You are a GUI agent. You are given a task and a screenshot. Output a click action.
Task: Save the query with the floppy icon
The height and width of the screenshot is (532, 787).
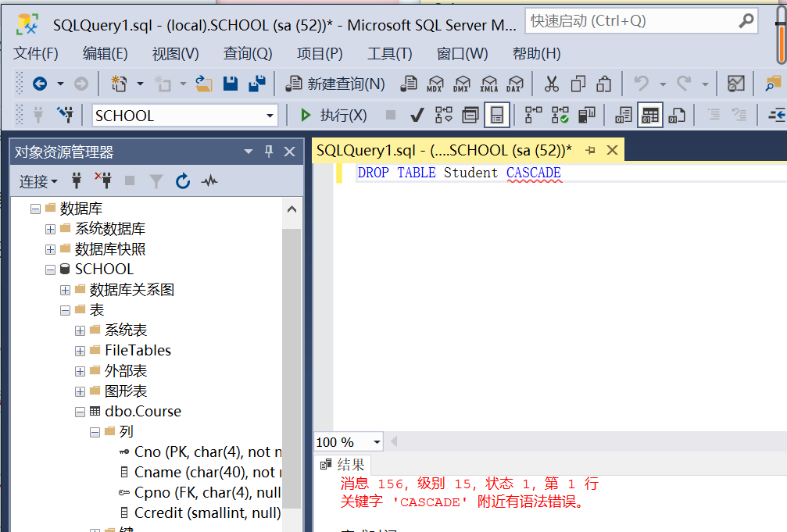point(231,84)
